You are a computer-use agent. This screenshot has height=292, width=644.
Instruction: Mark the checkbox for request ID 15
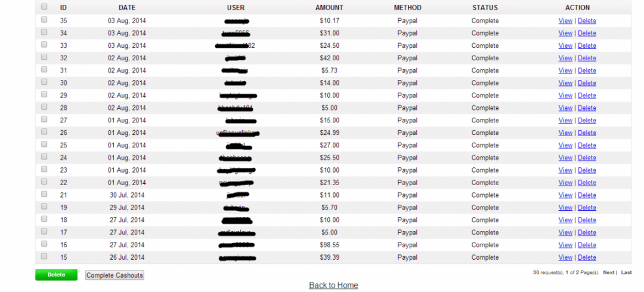[44, 257]
